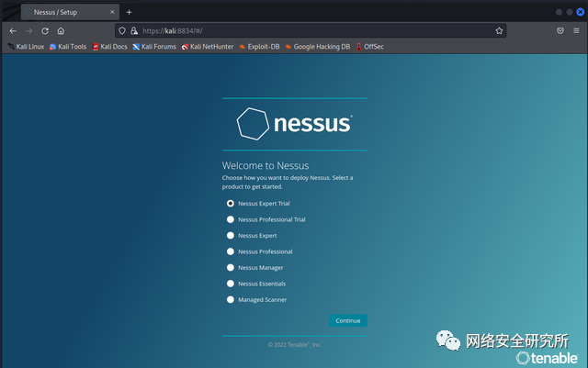Image resolution: width=588 pixels, height=368 pixels.
Task: Open the Google Hacking DB bookmark
Action: pyautogui.click(x=318, y=47)
